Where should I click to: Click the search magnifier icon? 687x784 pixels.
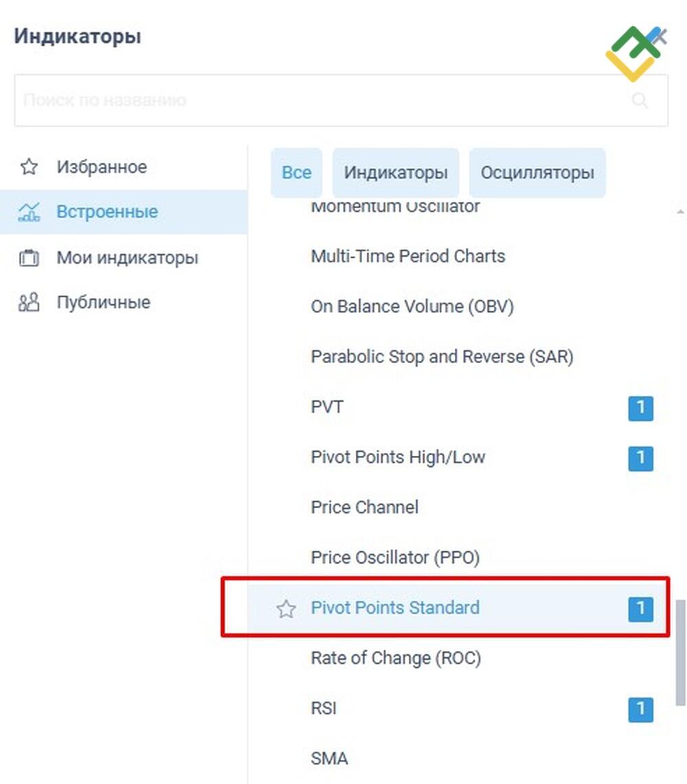[640, 101]
